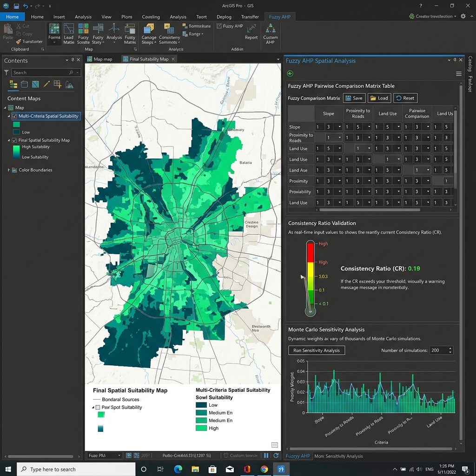Click Load in Fuzzy Comparison Matrix
The image size is (476, 476).
click(379, 98)
